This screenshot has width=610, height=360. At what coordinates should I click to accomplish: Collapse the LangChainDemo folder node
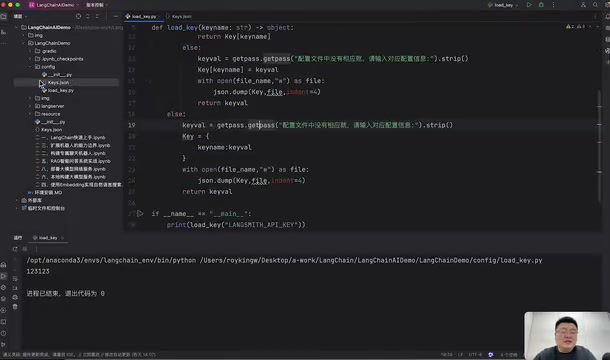(x=23, y=43)
